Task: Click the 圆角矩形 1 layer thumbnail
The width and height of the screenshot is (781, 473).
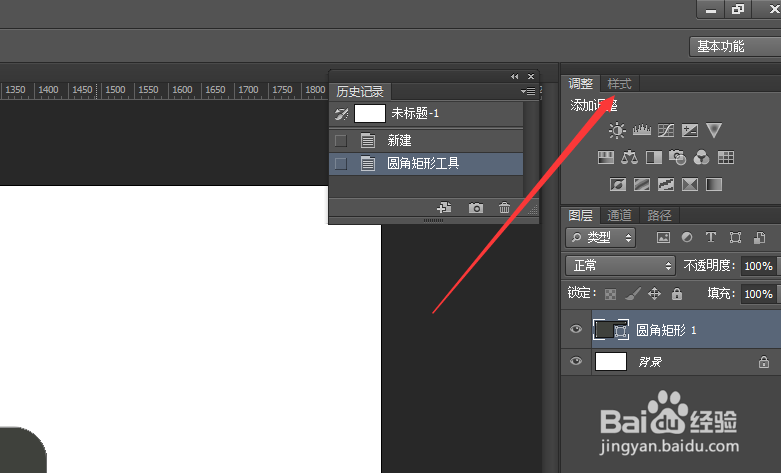Action: (x=611, y=330)
